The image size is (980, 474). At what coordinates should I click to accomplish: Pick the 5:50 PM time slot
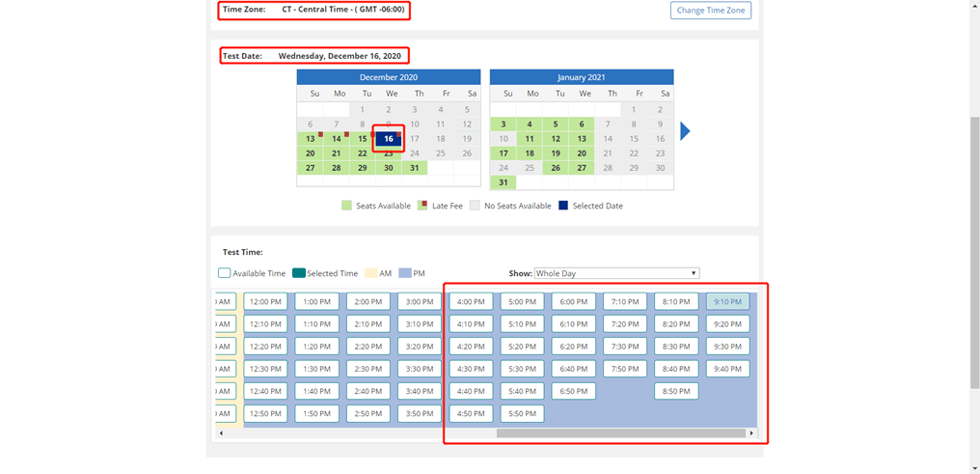click(522, 413)
